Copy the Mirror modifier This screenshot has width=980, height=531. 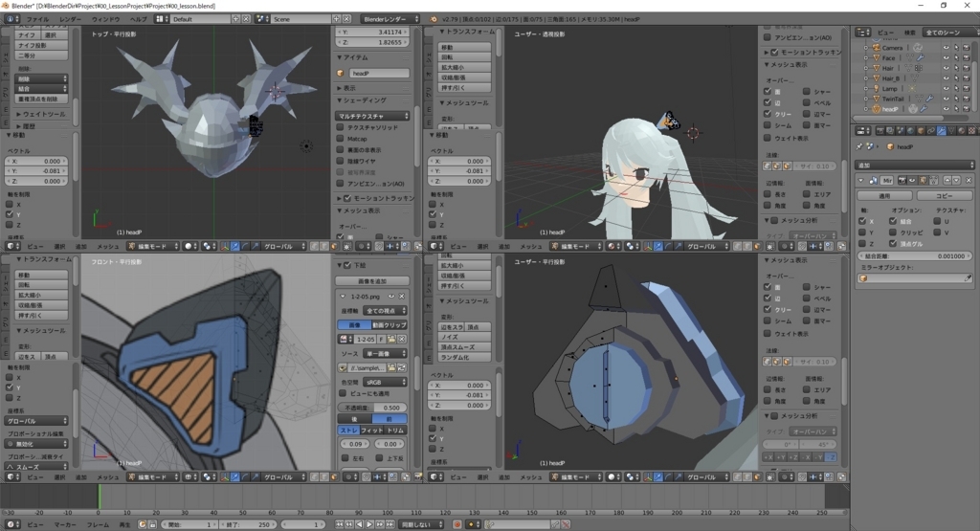pyautogui.click(x=944, y=195)
